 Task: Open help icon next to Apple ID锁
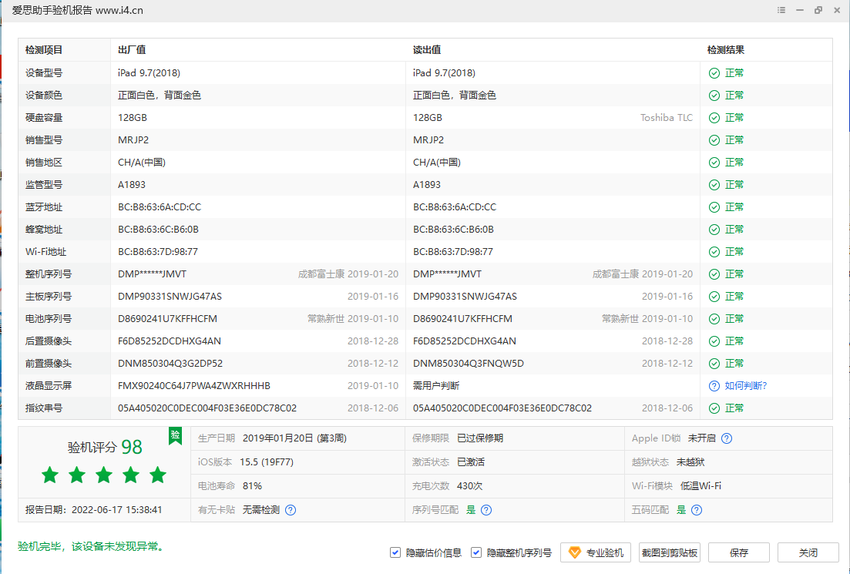tap(727, 438)
